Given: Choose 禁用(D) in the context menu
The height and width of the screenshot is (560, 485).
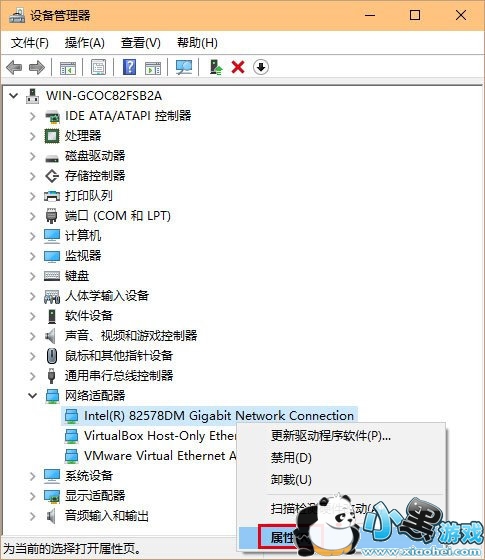Looking at the screenshot, I should (291, 458).
